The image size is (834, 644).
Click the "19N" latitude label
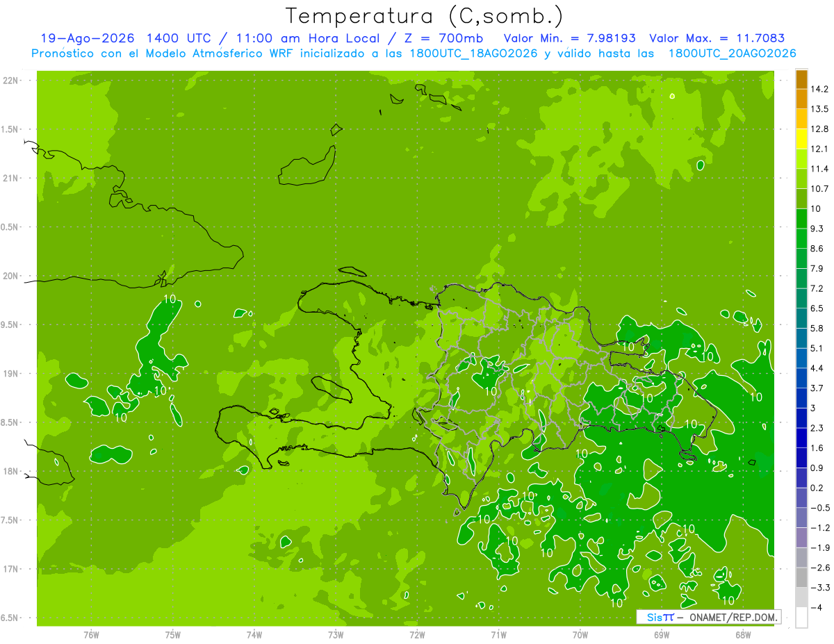11,374
